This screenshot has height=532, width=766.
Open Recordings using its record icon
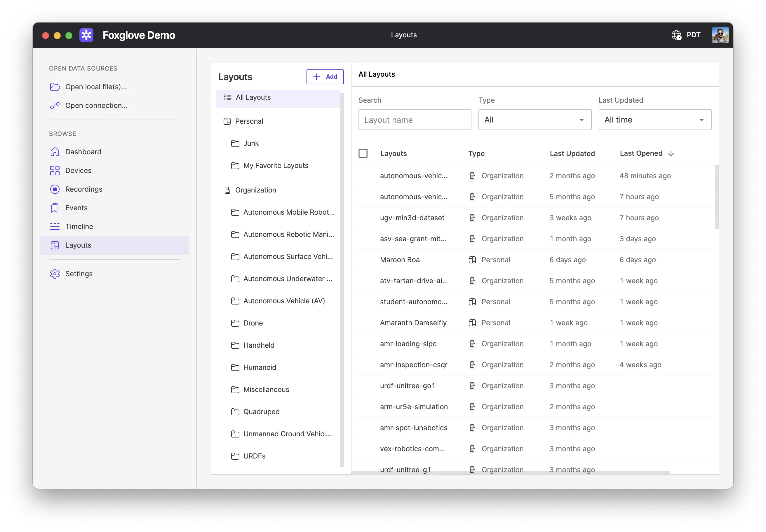(x=55, y=189)
